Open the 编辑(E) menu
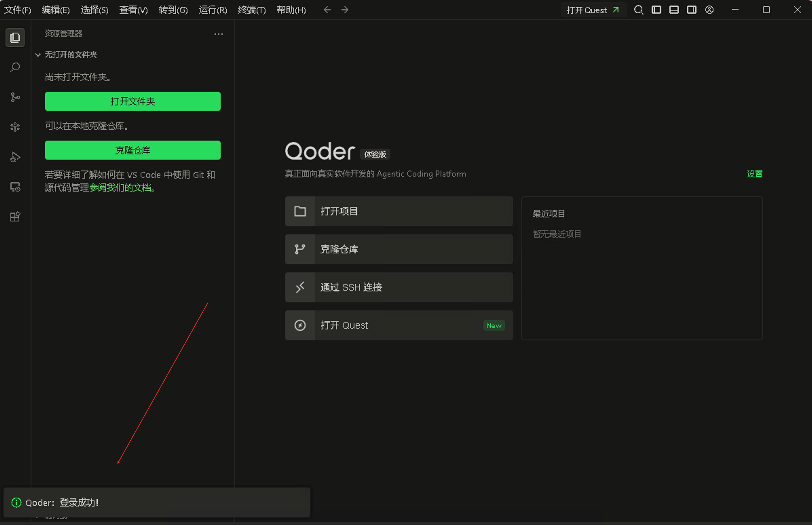 pyautogui.click(x=56, y=10)
